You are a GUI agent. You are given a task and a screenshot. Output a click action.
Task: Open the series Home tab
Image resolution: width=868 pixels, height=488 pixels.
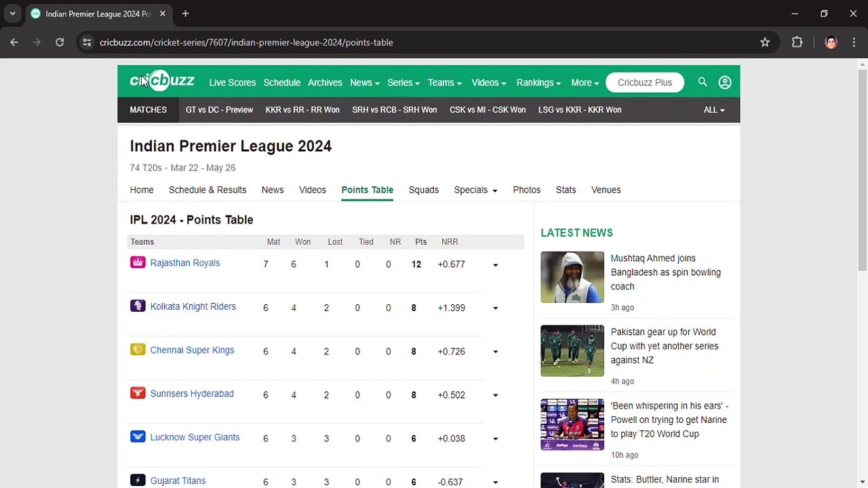[142, 190]
